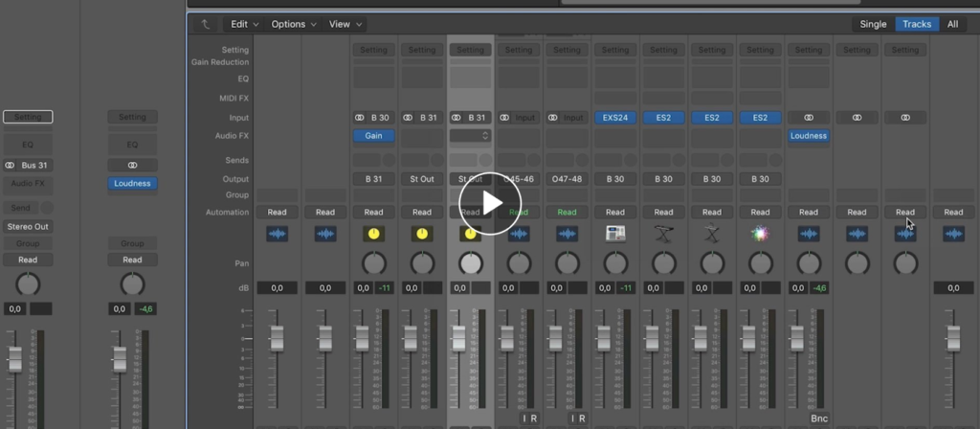Open the Edit dropdown menu

[244, 24]
